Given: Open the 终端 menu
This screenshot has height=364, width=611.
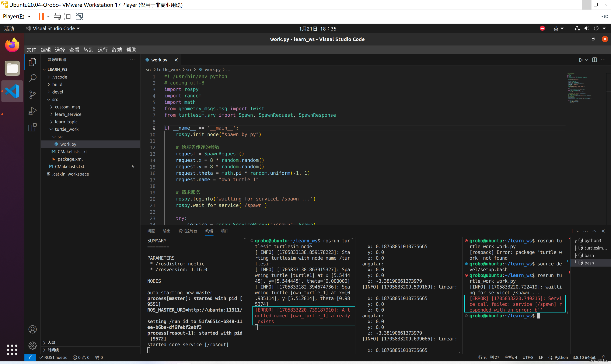Looking at the screenshot, I should (117, 50).
